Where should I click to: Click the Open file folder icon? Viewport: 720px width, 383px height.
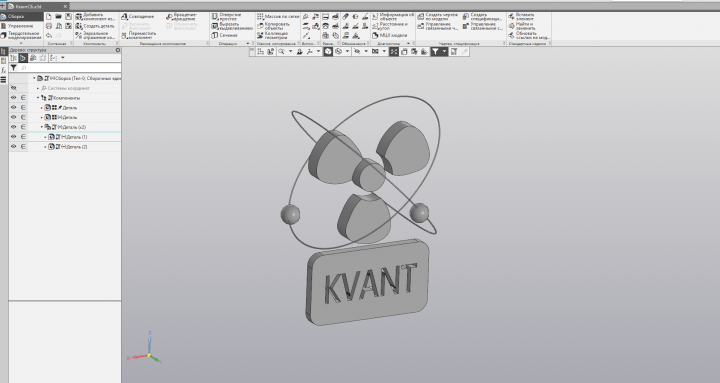[58, 17]
